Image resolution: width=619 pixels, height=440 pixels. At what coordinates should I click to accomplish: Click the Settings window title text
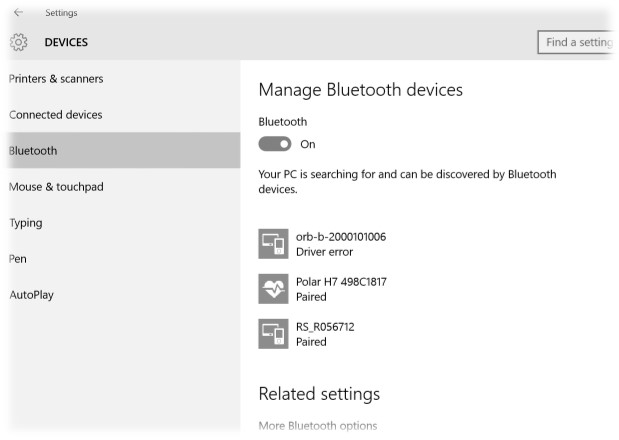pos(61,13)
